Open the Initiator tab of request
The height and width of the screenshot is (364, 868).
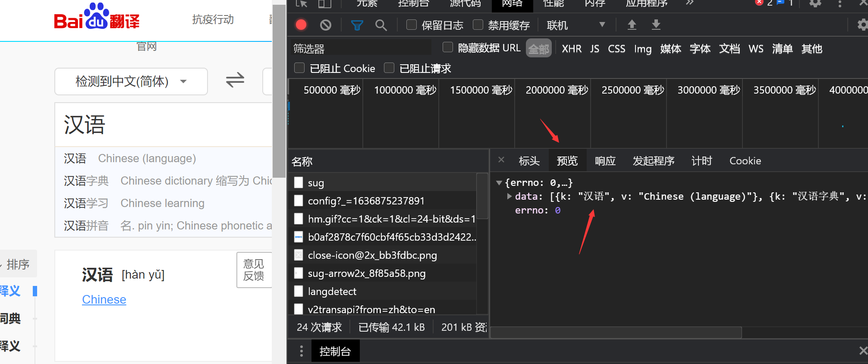(x=653, y=161)
